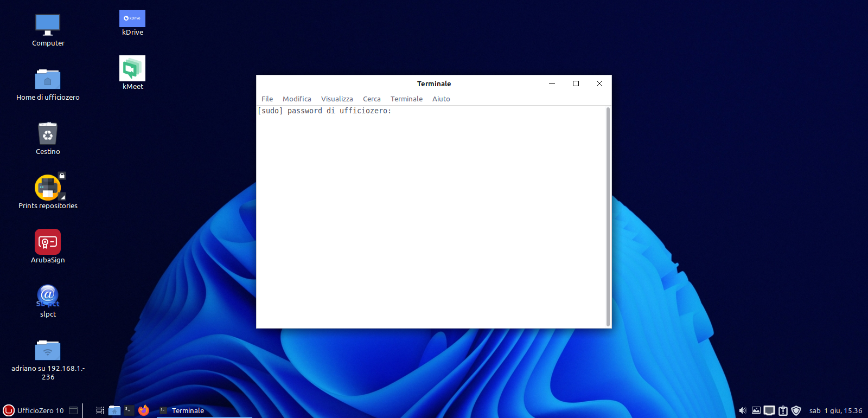
Task: Open the Aiuto menu
Action: pos(441,99)
